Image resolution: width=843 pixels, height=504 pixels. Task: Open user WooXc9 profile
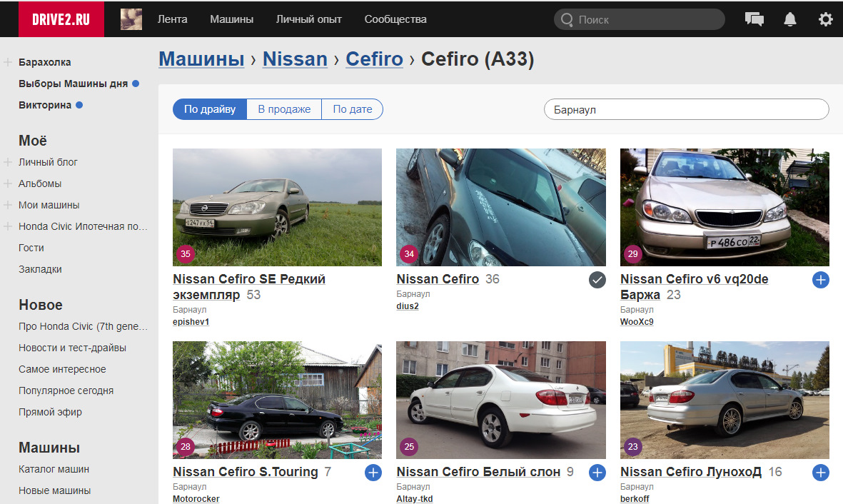click(637, 322)
